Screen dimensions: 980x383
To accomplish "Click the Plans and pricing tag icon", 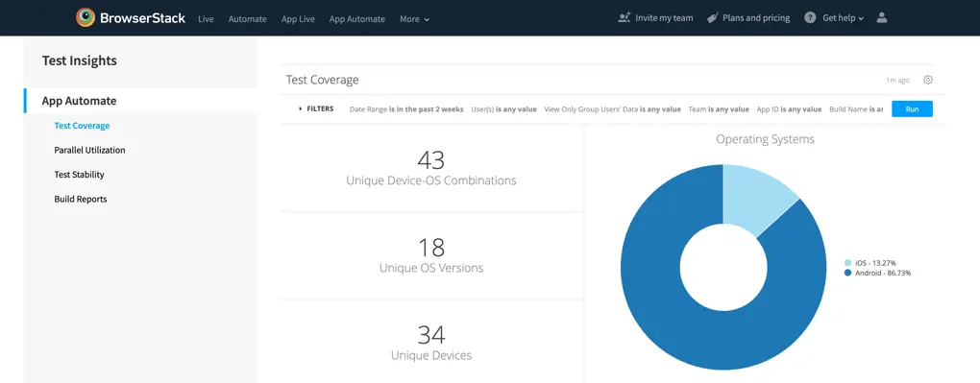I will (x=712, y=18).
